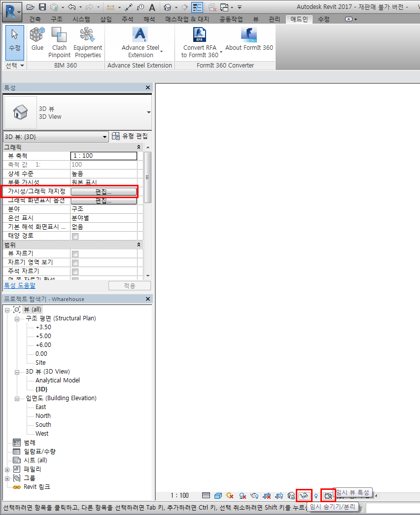Screen dimensions: 420x515
Task: Collapse the 그래픽 properties group
Action: [x=139, y=147]
